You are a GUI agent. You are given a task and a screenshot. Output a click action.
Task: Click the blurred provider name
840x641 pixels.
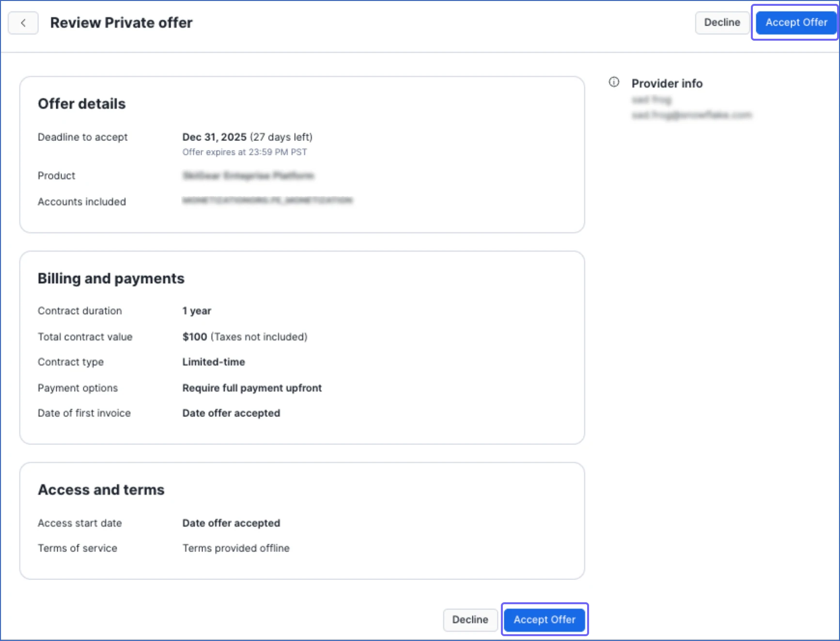[x=652, y=100]
